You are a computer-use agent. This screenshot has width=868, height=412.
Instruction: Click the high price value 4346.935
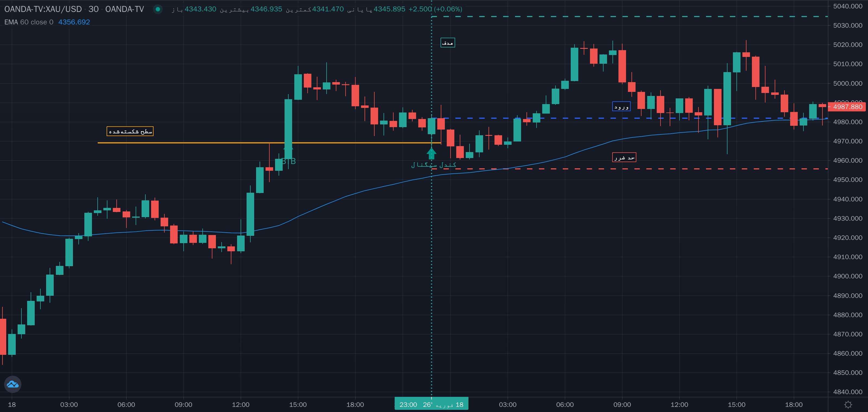point(266,9)
